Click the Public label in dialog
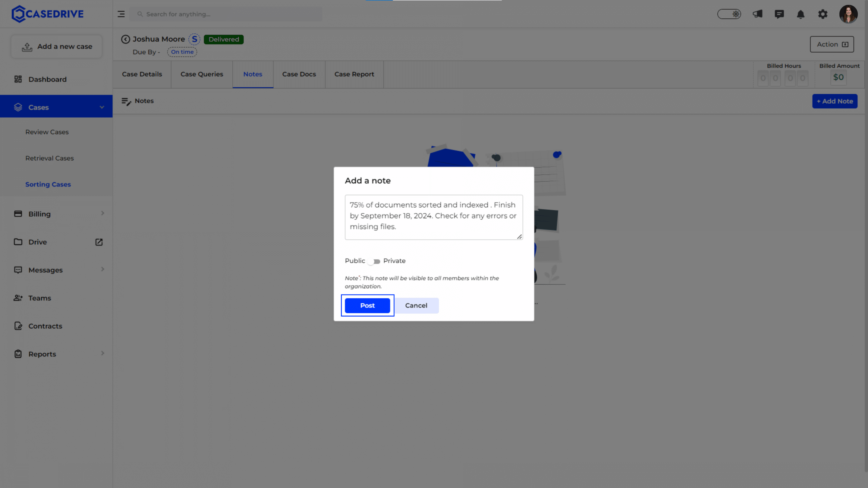The width and height of the screenshot is (868, 488). click(355, 261)
